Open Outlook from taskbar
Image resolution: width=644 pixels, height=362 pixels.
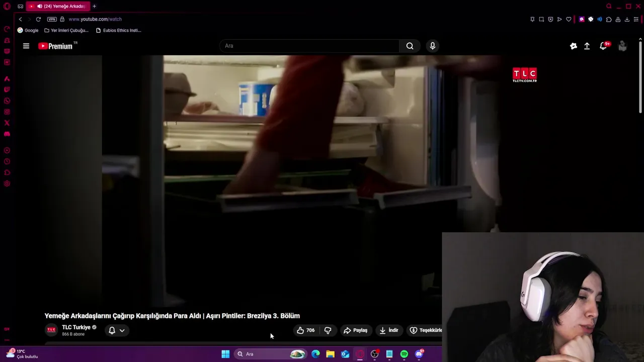[345, 354]
